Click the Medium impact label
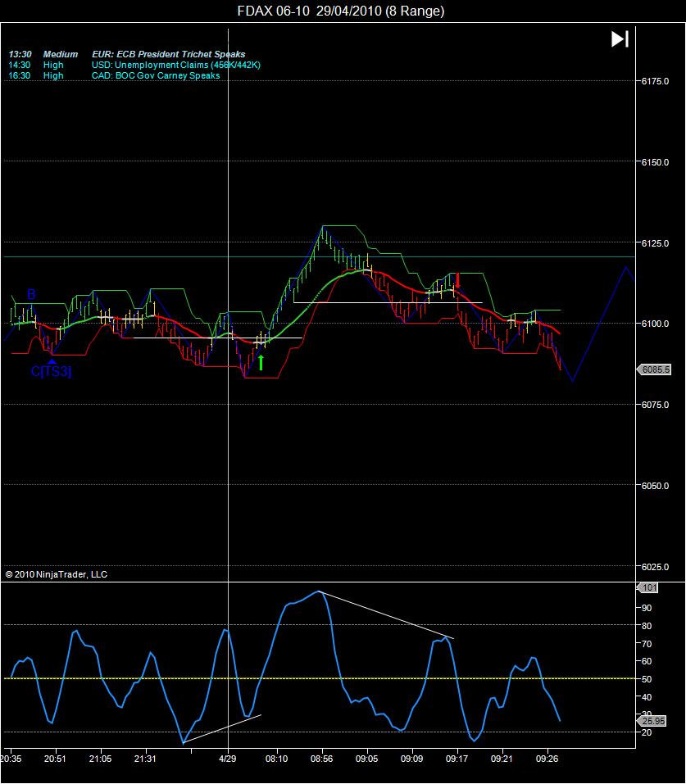Screen dimensions: 686x784 61,54
